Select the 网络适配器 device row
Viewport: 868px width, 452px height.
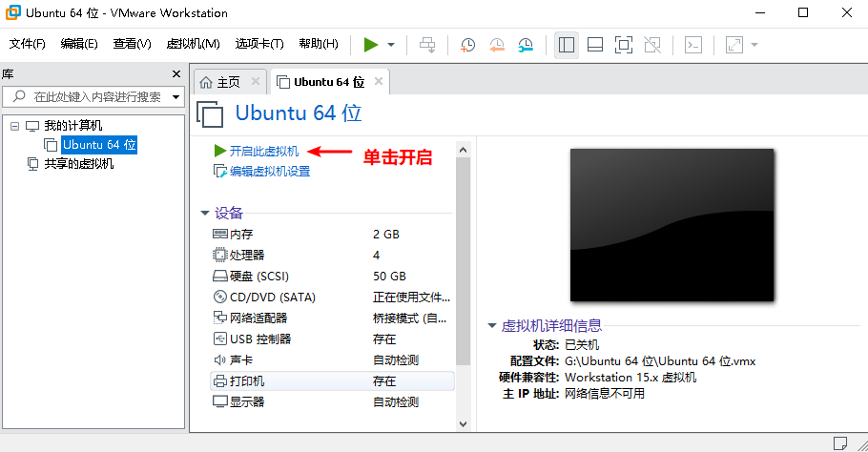[332, 318]
